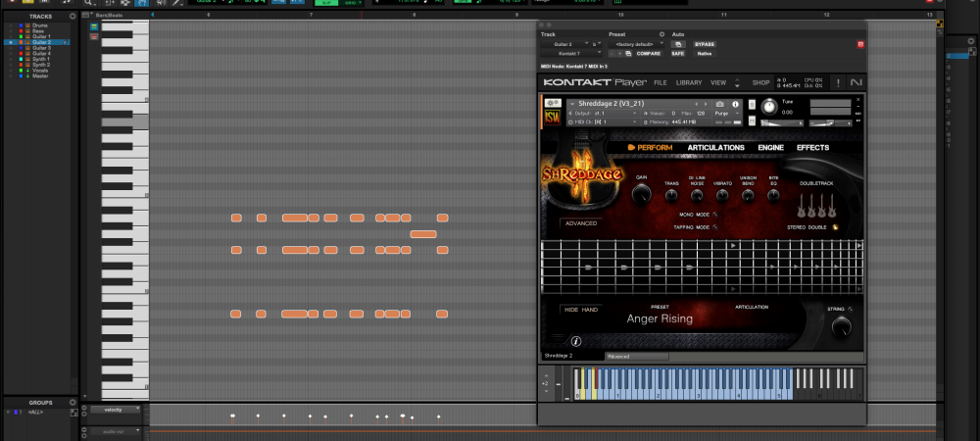Click the VIBRATO knob
Screen dimensions: 980x441
click(722, 196)
